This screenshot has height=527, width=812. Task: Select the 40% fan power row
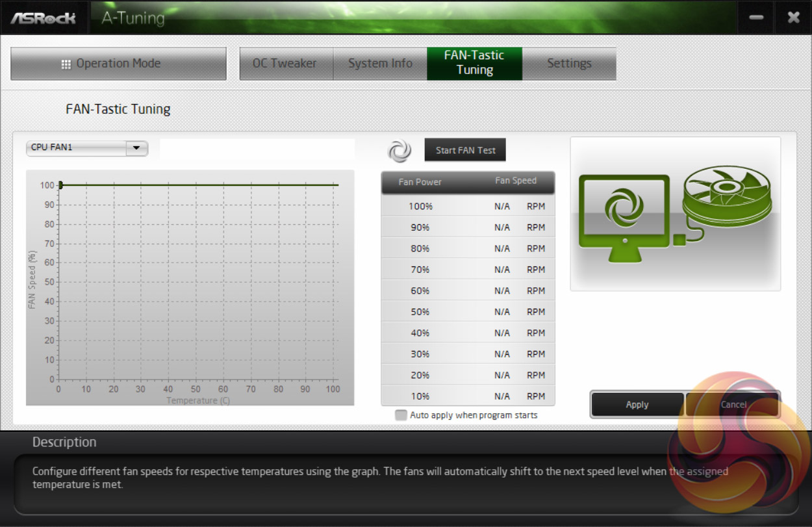pos(468,333)
